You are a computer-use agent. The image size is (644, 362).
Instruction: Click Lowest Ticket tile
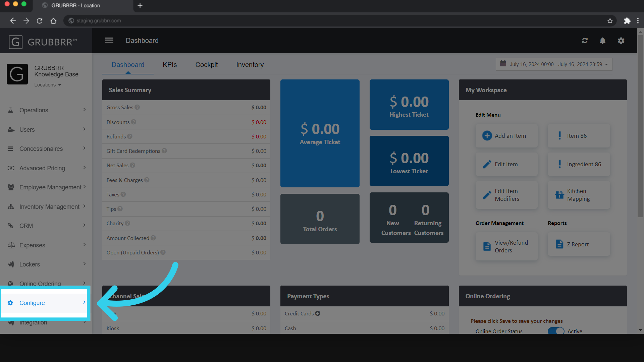pos(409,161)
